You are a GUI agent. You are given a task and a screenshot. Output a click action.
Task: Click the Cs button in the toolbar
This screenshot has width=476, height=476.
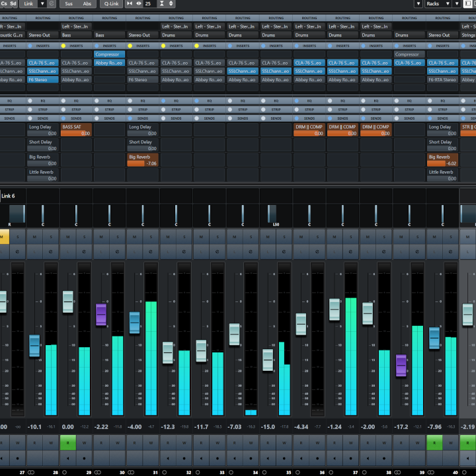[x=3, y=3]
